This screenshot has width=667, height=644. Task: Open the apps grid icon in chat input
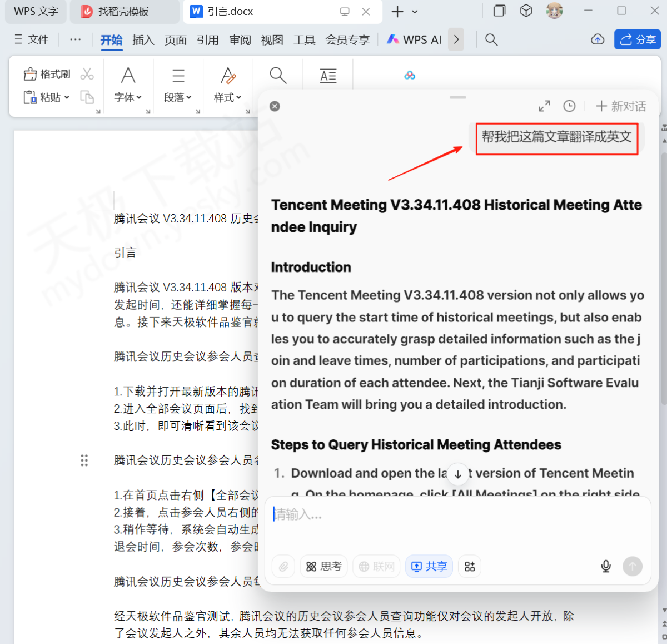click(470, 566)
